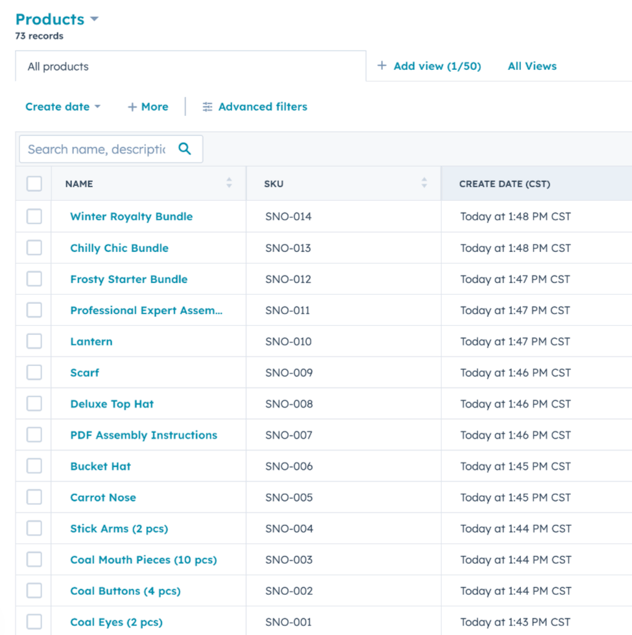Check the PDF Assembly Instructions row checkbox
Screen dimensions: 632x635
pos(34,435)
